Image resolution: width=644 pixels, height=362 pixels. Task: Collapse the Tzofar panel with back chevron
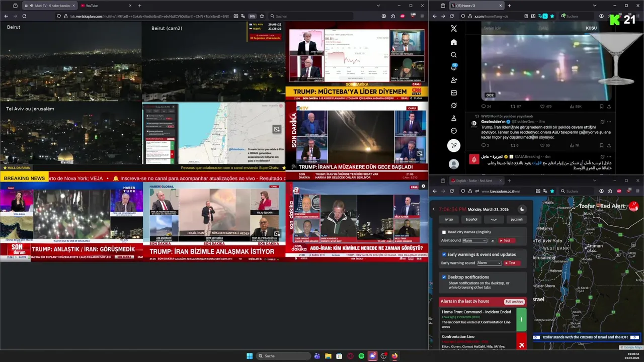434,209
